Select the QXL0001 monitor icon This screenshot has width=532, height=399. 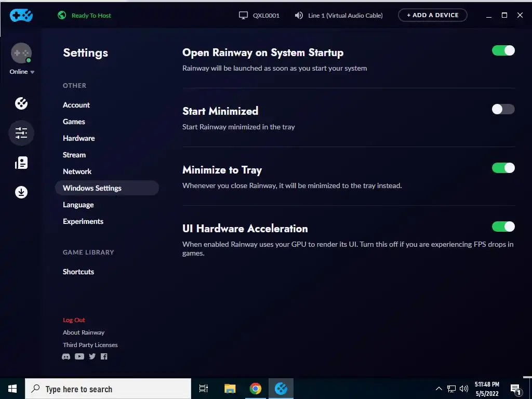coord(243,15)
